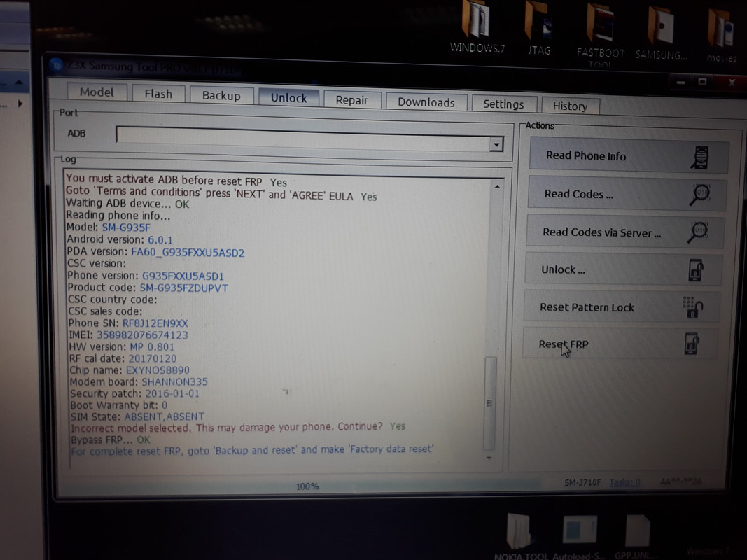The image size is (747, 560).
Task: Click the right arrow in left background window
Action: click(20, 104)
